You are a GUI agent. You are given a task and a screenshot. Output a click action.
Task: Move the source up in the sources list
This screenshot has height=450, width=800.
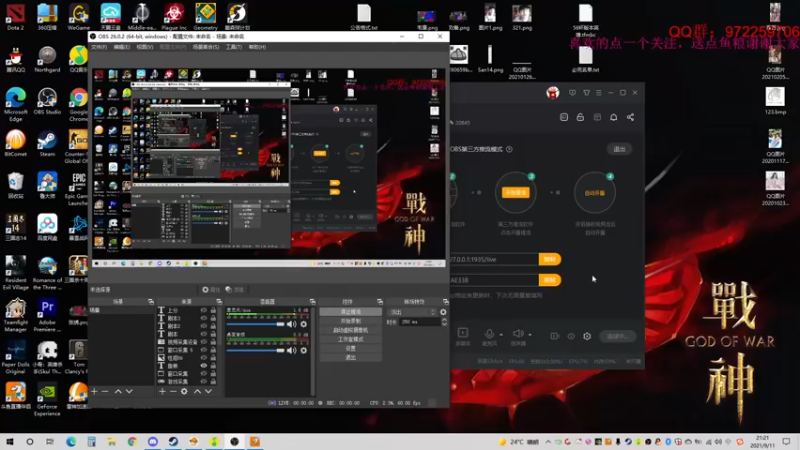click(197, 391)
